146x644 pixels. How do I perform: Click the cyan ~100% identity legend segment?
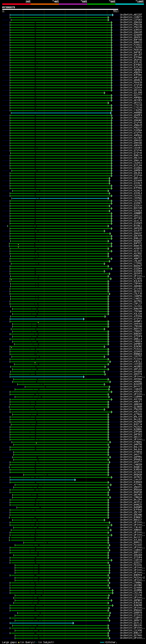coord(130,4)
